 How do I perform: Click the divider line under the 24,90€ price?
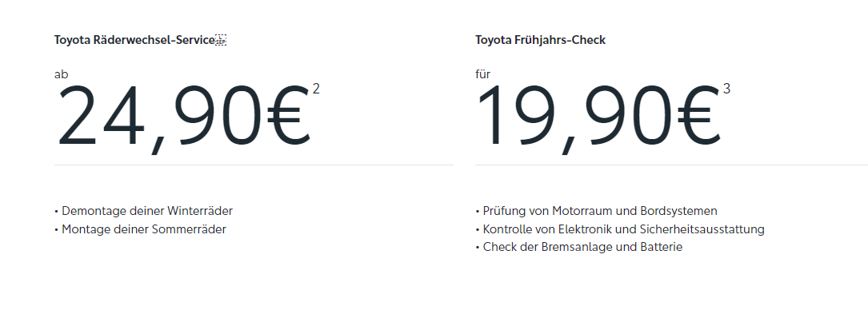(x=254, y=165)
